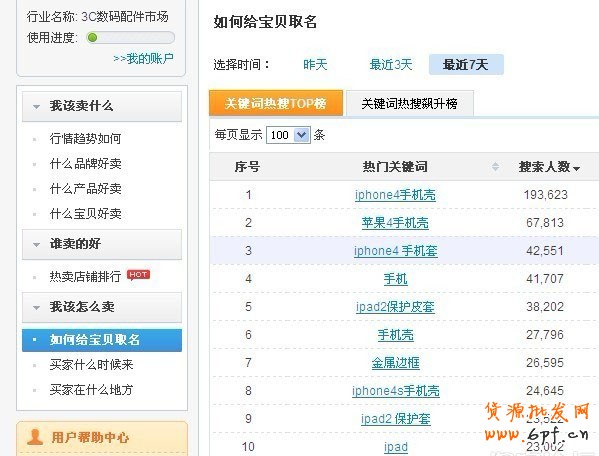
Task: Sort by 搜索人数 descending arrow
Action: pyautogui.click(x=576, y=168)
